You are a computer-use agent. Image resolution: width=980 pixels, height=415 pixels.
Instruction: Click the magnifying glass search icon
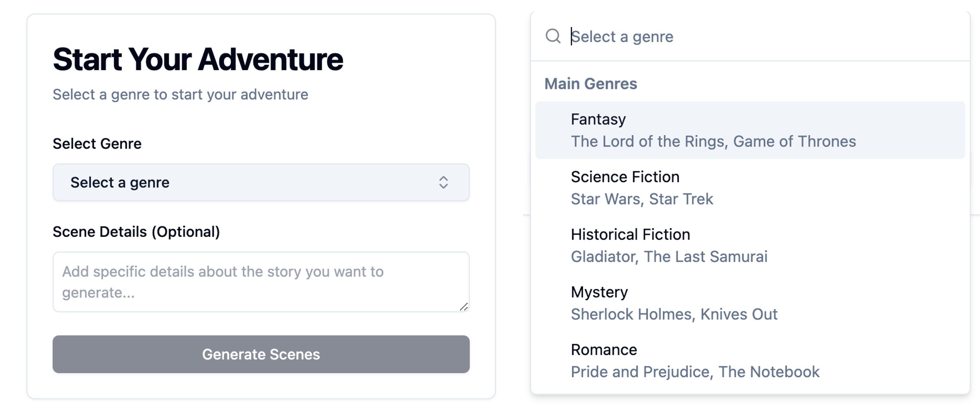(553, 37)
